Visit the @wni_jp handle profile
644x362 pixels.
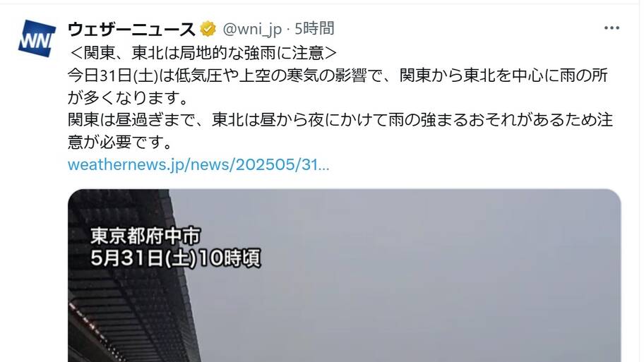click(252, 29)
